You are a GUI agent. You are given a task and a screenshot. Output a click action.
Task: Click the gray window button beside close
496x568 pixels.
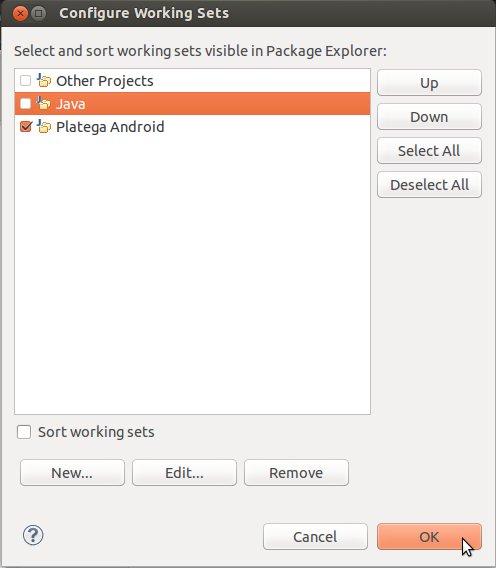39,14
